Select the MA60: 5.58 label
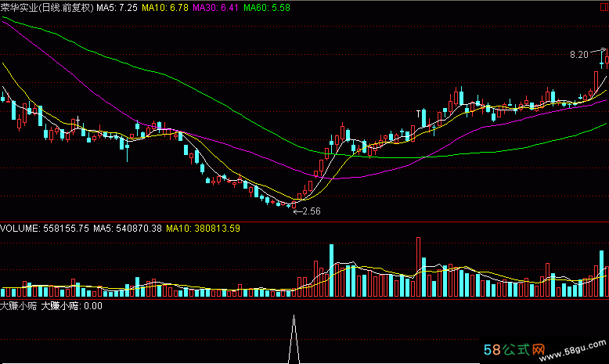The height and width of the screenshot is (364, 609). (266, 7)
